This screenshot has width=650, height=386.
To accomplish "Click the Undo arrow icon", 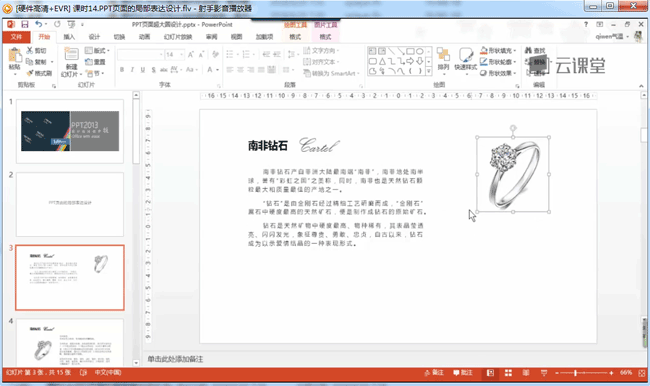I will coord(39,24).
